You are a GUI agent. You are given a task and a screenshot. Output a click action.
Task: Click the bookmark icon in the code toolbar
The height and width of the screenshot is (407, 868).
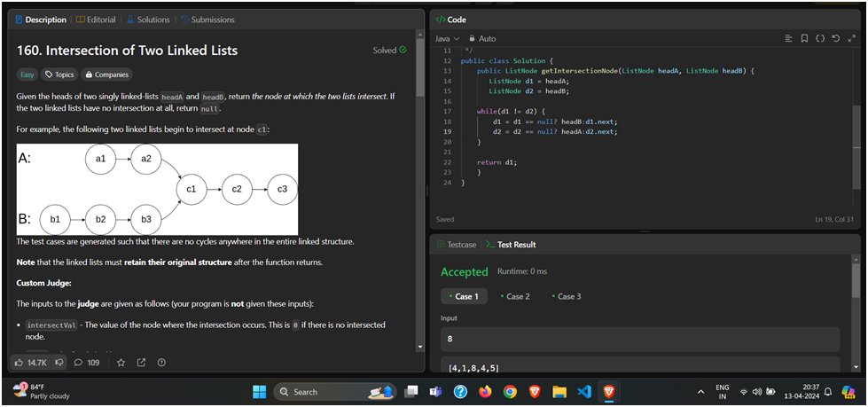pos(804,39)
